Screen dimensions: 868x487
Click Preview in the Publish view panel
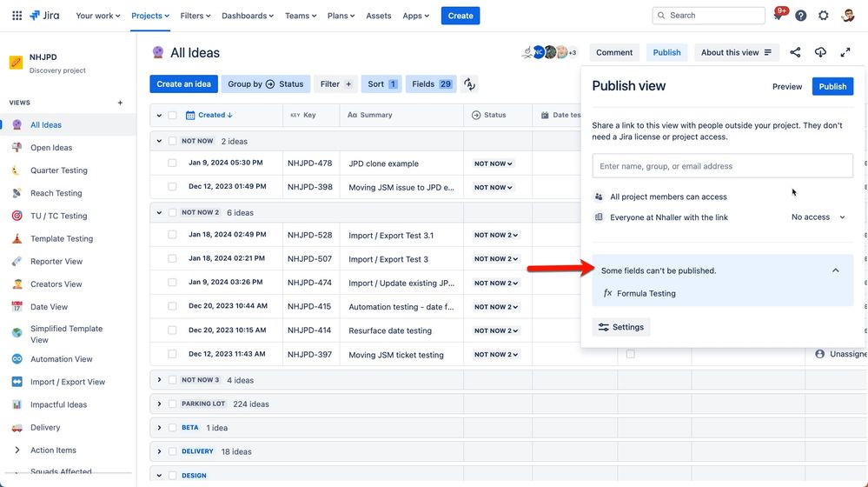787,86
